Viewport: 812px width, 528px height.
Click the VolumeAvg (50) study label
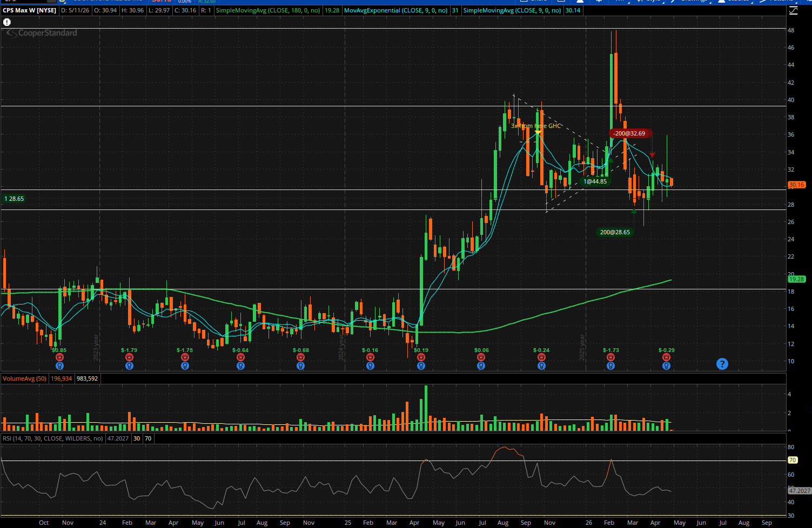coord(25,378)
